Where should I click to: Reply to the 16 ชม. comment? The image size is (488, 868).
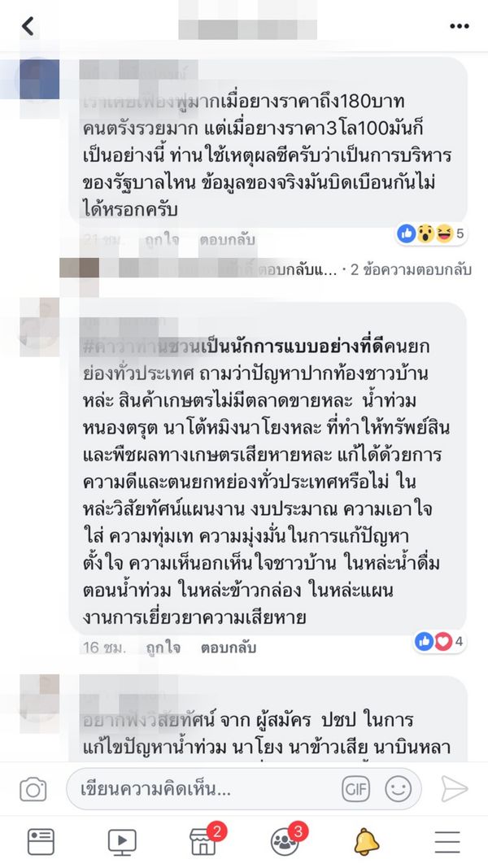tap(228, 648)
